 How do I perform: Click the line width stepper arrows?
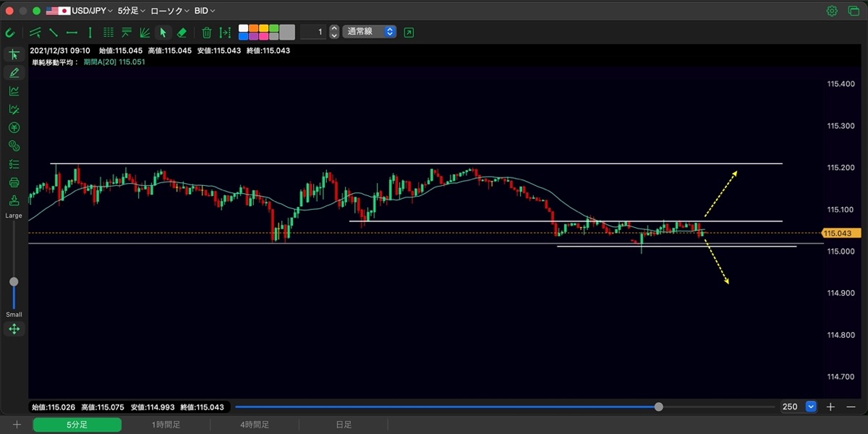coord(333,32)
